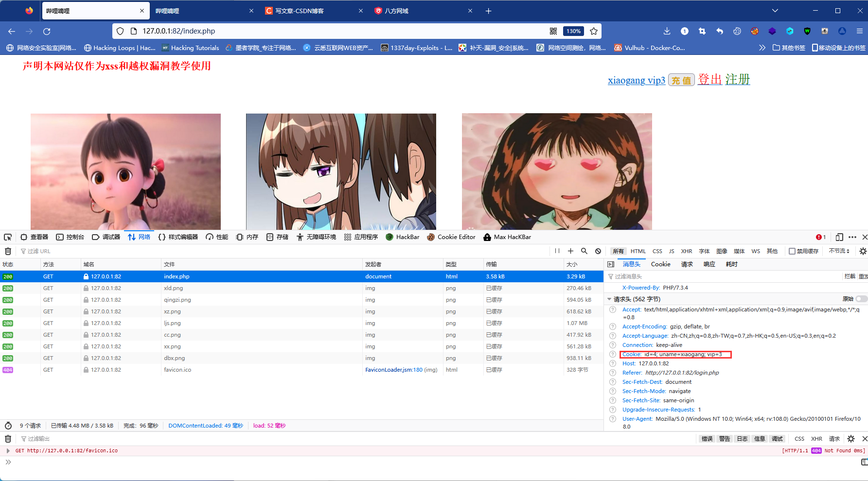Switch to Cookie tab in request details

[660, 264]
